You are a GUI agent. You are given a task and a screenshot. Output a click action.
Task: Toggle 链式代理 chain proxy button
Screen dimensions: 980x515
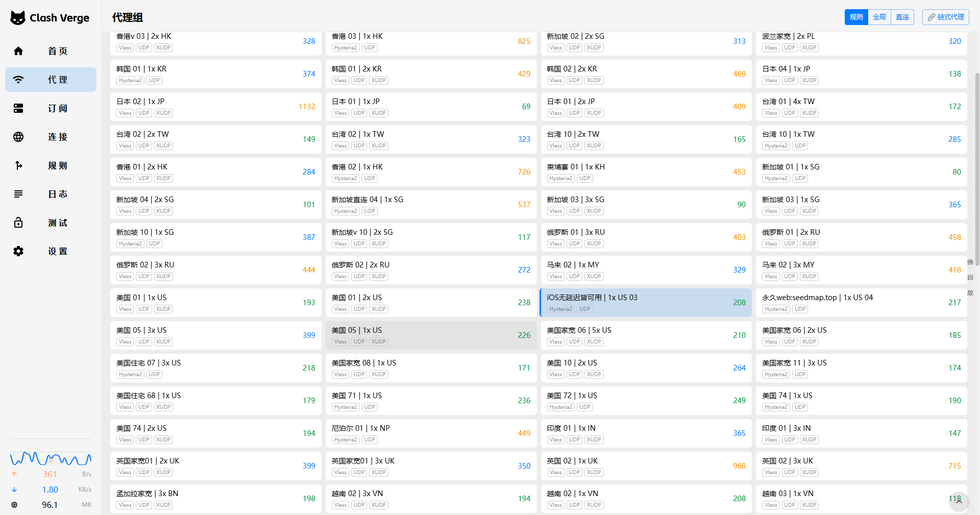[x=945, y=17]
